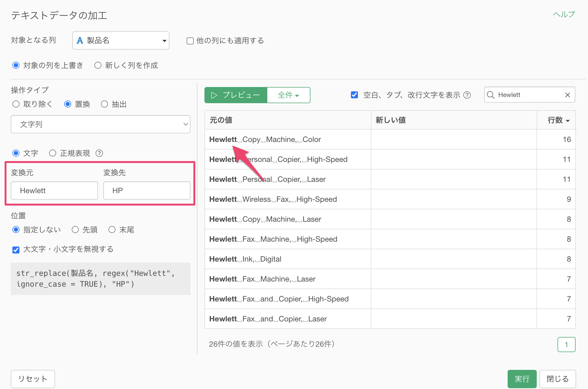This screenshot has height=389, width=588.
Task: Click the 元の値 column header
Action: 288,120
